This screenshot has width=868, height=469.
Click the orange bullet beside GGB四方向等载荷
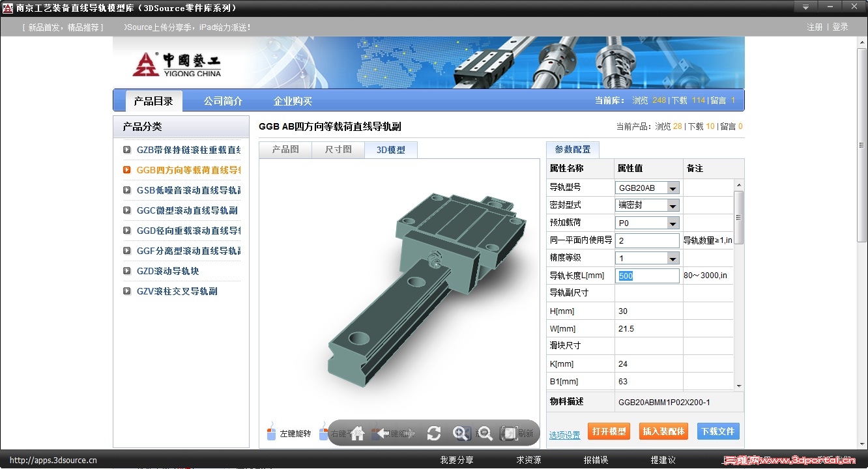pos(127,170)
